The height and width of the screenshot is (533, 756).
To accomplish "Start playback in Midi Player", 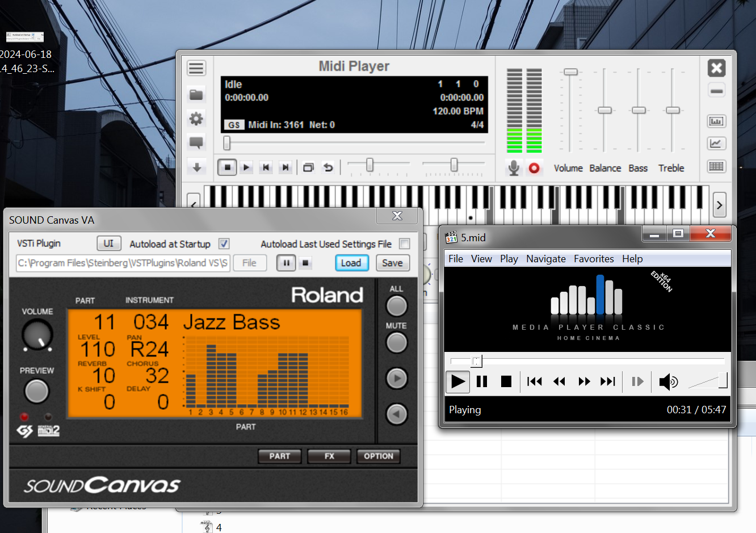I will point(246,167).
